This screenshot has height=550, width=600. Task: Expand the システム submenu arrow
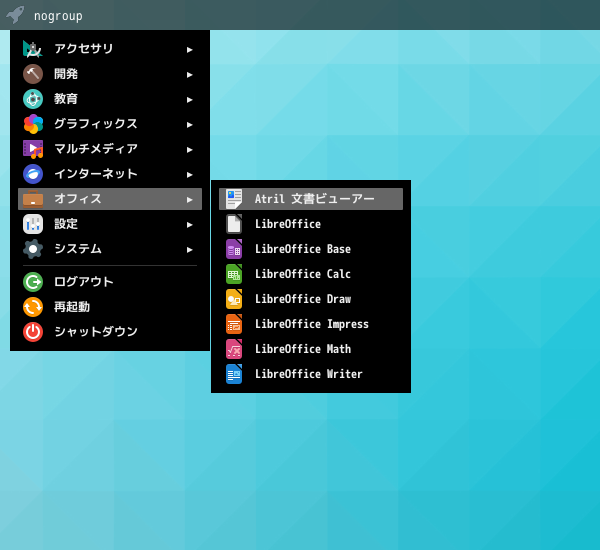click(189, 250)
